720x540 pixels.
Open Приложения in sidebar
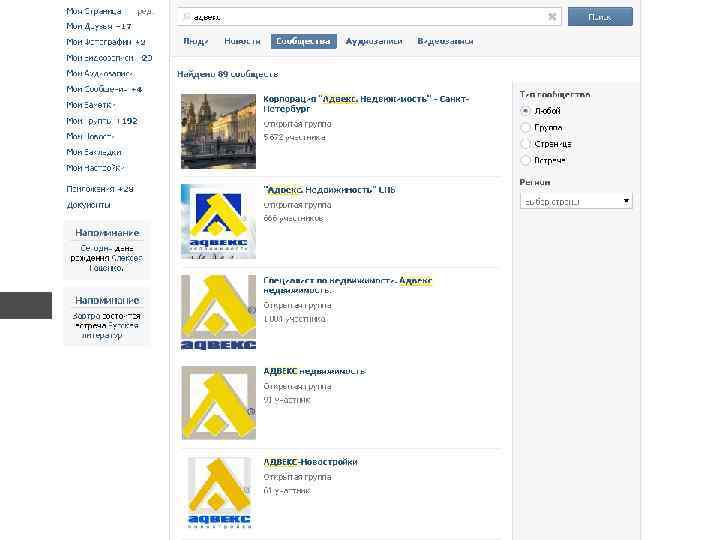coord(100,189)
